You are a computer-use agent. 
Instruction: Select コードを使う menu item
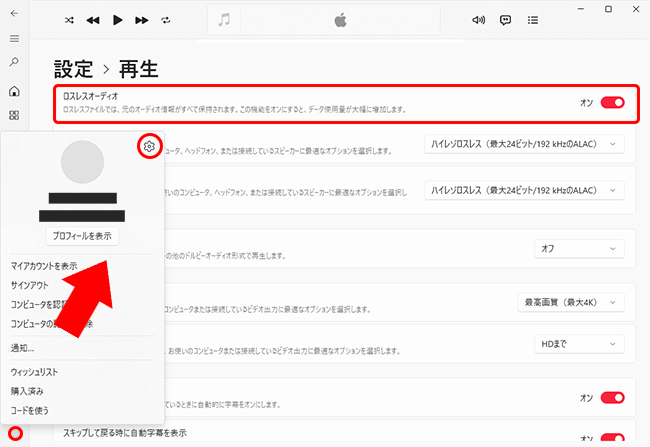coord(30,410)
